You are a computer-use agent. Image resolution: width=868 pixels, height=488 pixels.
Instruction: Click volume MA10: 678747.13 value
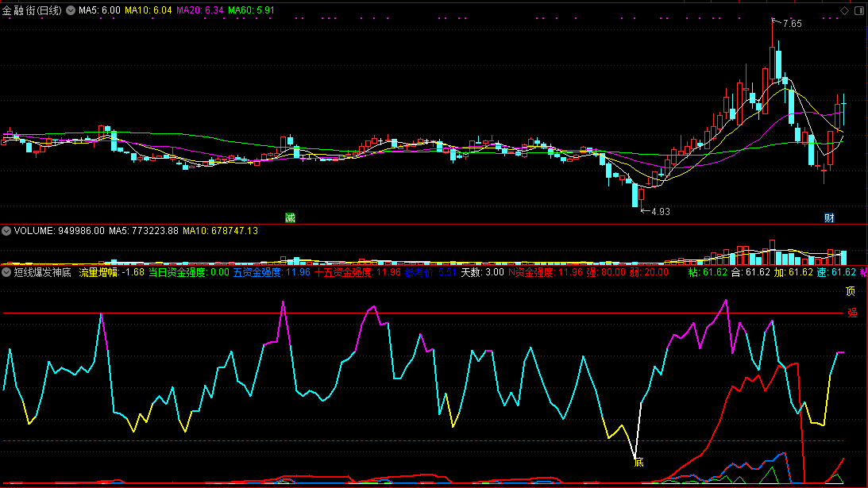tap(220, 231)
